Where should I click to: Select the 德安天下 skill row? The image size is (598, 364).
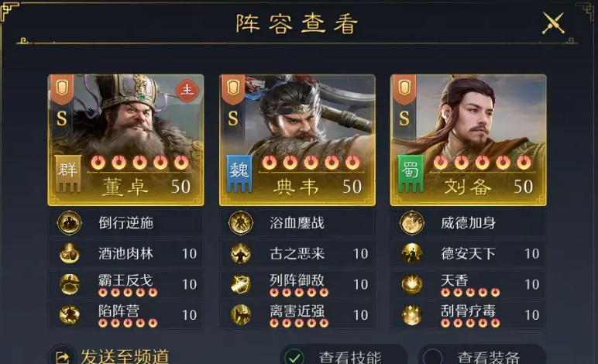469,253
